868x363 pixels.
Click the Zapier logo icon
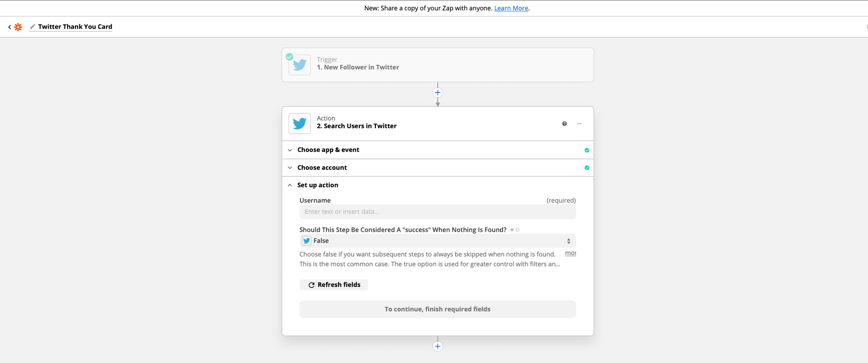pyautogui.click(x=18, y=27)
